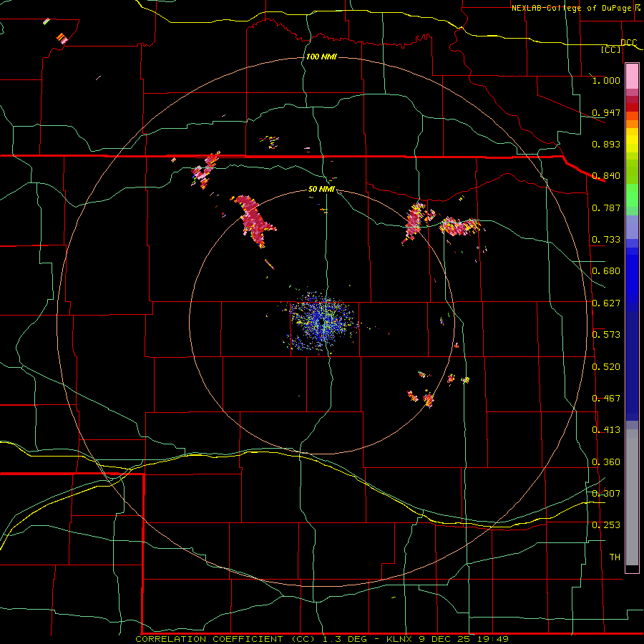The width and height of the screenshot is (644, 644).
Task: Select the 0.680 scale value
Action: pos(606,271)
